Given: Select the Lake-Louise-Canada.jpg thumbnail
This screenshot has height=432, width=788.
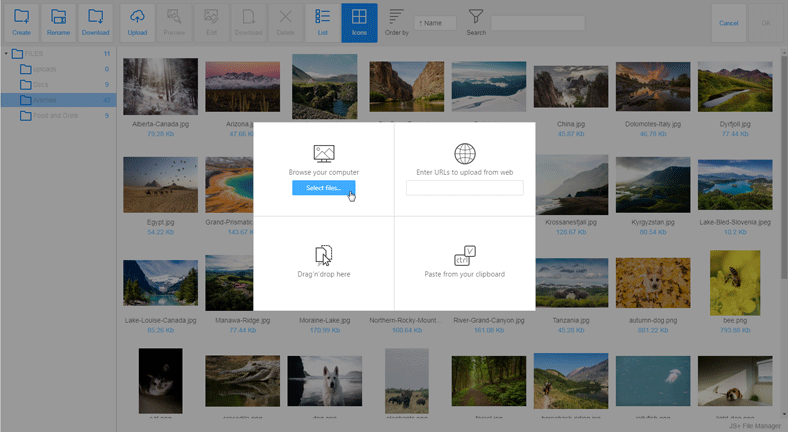Looking at the screenshot, I should point(160,283).
